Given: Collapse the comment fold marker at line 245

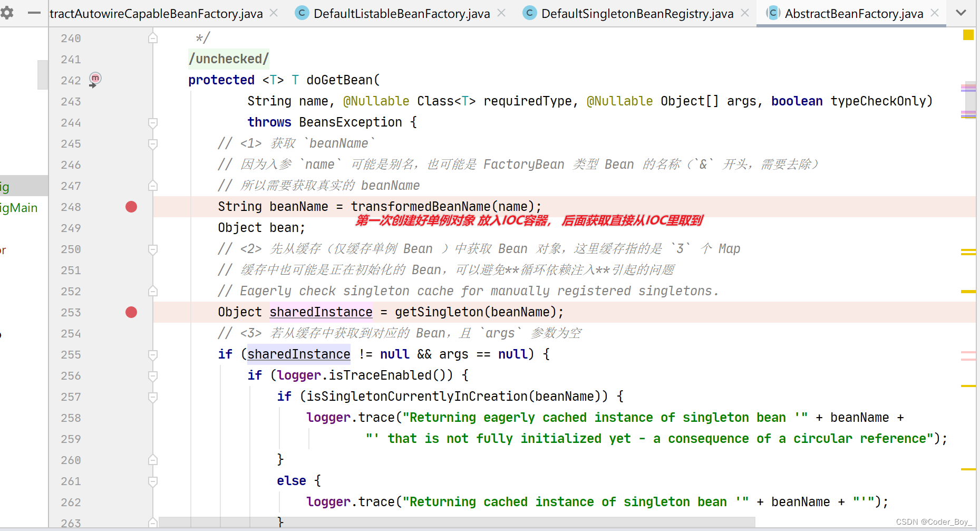Looking at the screenshot, I should coord(153,143).
